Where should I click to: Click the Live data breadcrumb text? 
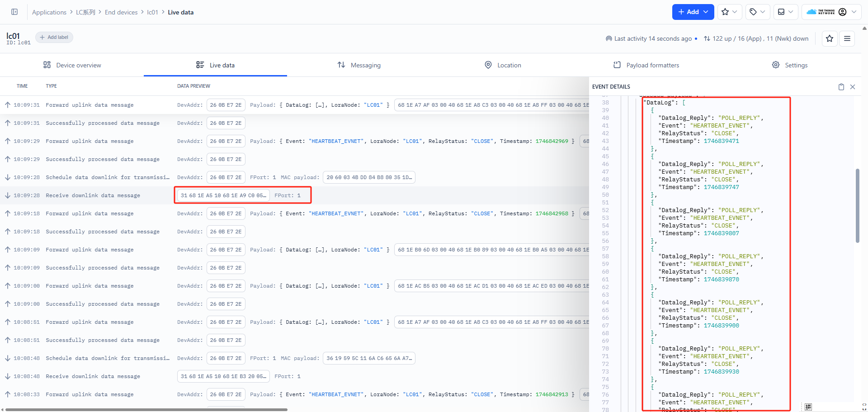tap(181, 12)
